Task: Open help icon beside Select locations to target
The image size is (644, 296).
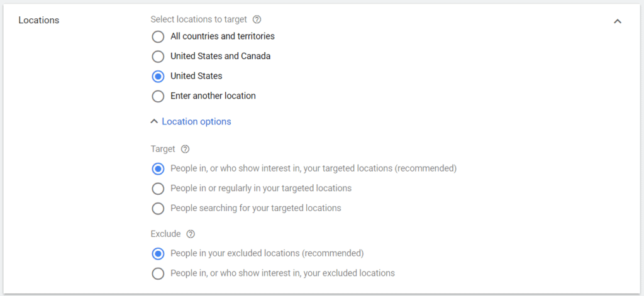Action: coord(257,19)
